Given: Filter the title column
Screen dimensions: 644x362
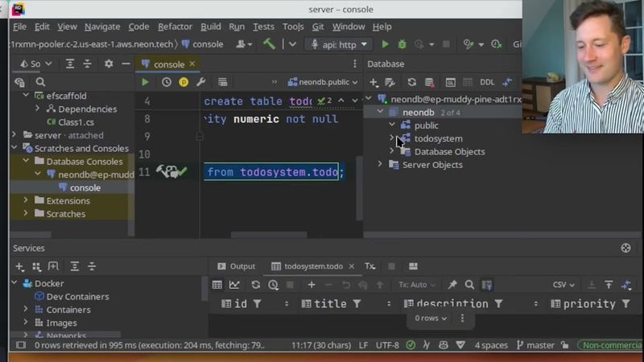Looking at the screenshot, I should 357,304.
